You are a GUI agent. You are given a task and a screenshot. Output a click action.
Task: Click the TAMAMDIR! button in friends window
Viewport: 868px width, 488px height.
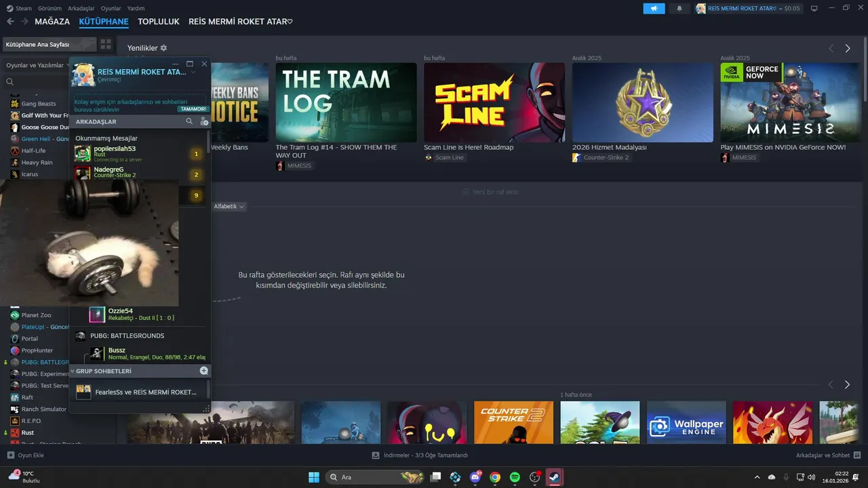tap(193, 109)
